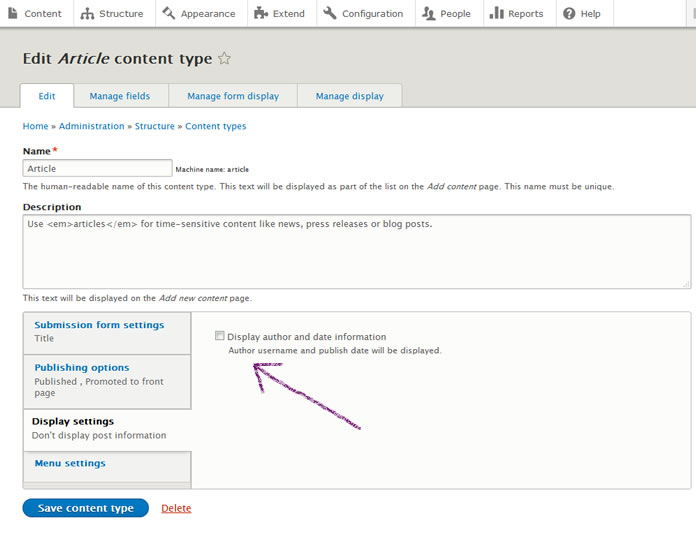Go to the Manage display tab

pos(349,96)
